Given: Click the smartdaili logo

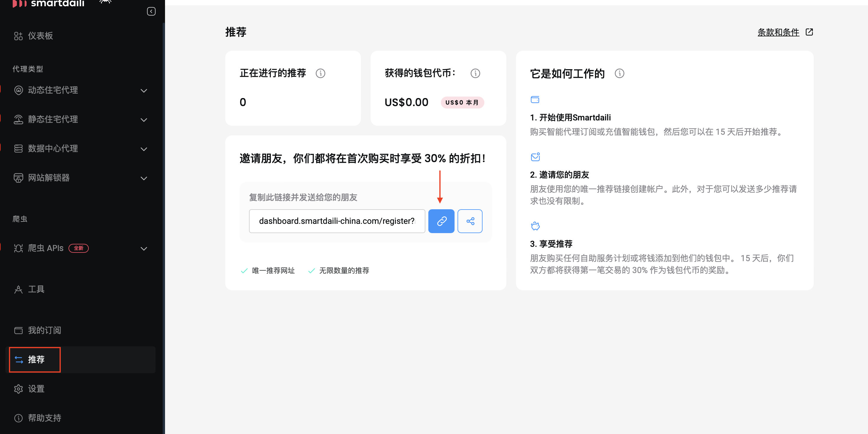Looking at the screenshot, I should (x=49, y=3).
